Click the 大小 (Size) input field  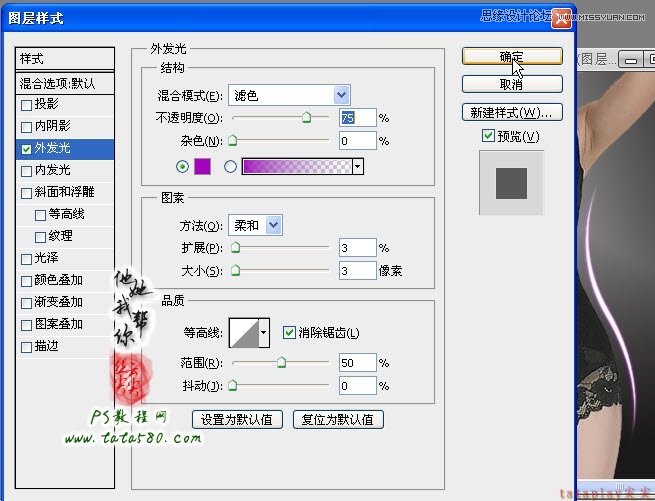(356, 270)
